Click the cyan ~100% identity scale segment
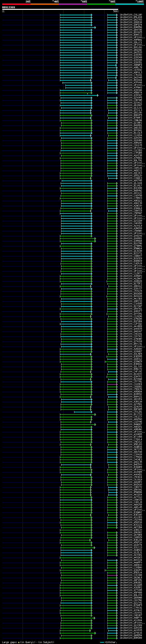The image size is (146, 644). 130,4
